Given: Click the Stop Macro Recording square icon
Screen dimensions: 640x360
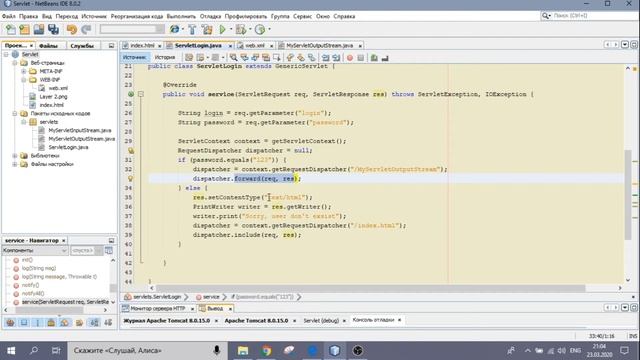Looking at the screenshot, I should [x=360, y=58].
